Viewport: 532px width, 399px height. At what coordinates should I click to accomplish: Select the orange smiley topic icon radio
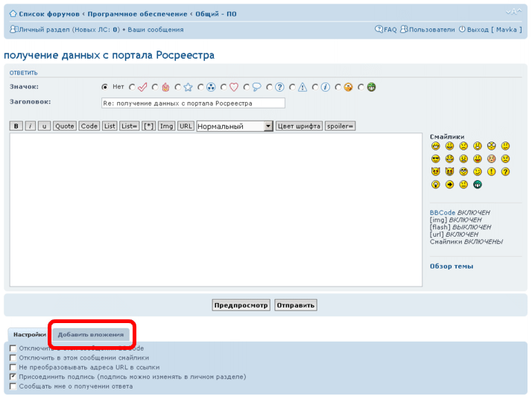coord(338,87)
